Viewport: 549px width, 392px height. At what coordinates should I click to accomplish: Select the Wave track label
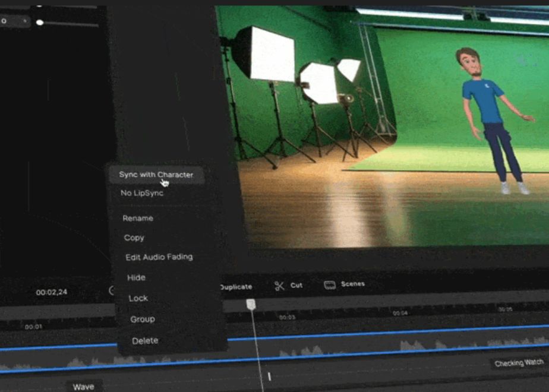click(83, 387)
